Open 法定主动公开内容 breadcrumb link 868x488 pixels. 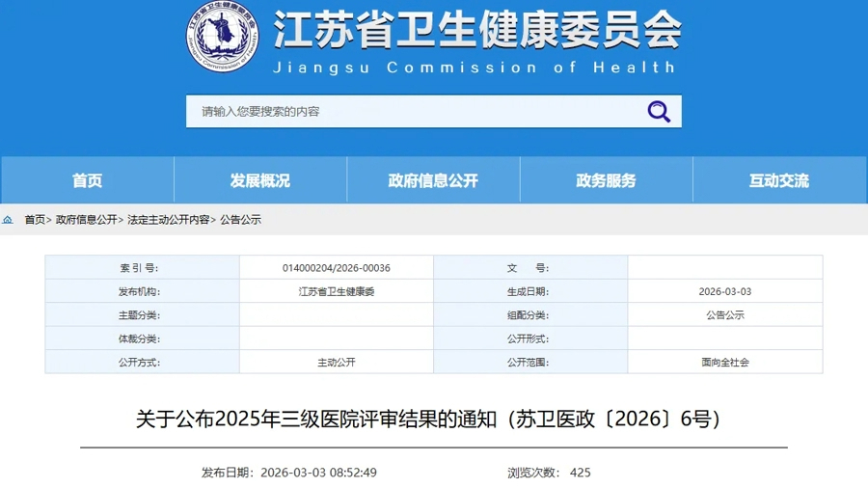169,220
